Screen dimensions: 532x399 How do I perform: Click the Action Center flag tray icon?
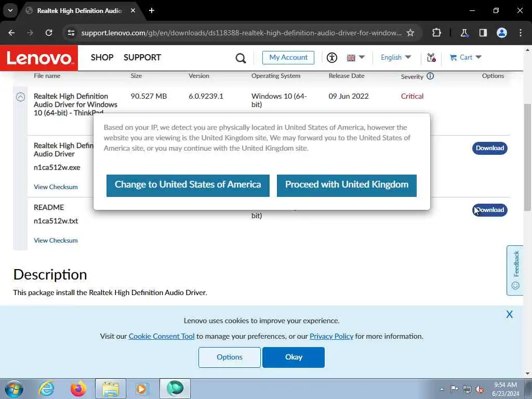(x=454, y=389)
